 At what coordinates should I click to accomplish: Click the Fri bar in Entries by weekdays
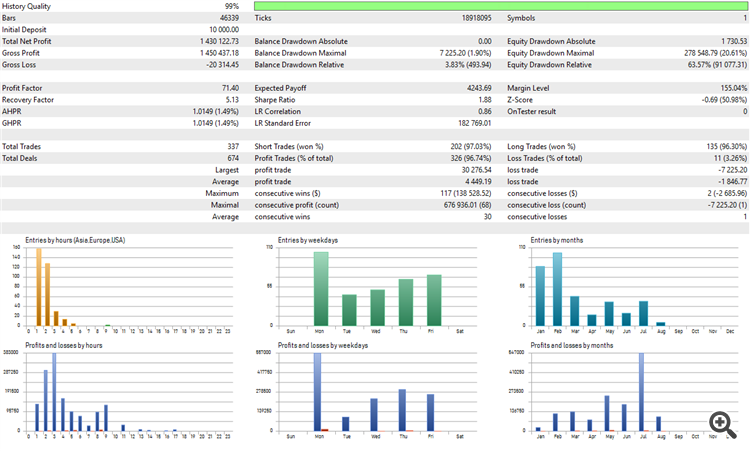[434, 300]
